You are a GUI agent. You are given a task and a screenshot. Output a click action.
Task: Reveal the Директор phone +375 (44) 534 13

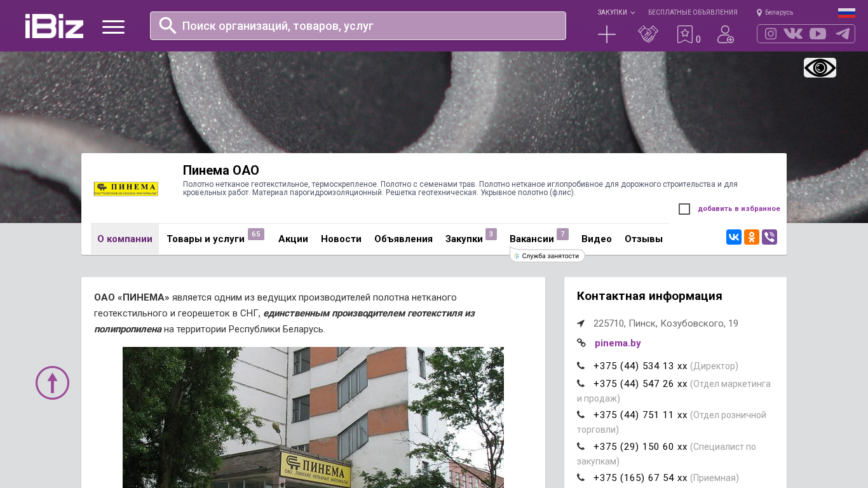tap(641, 366)
